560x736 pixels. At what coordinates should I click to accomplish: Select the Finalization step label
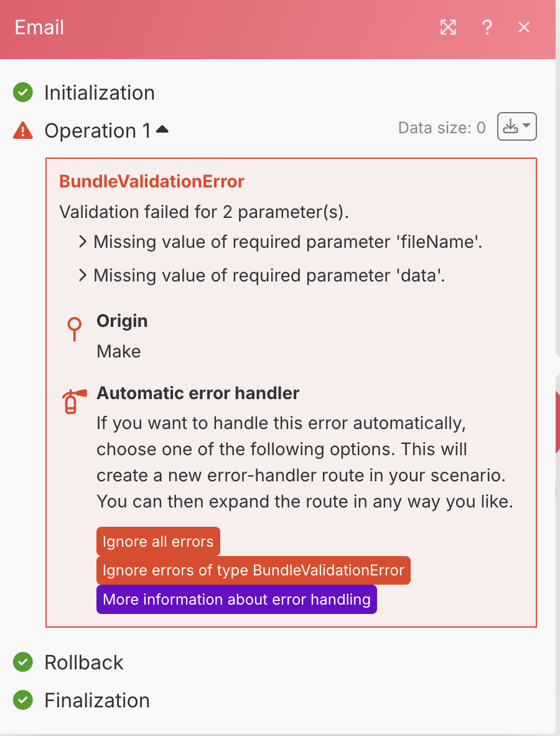pos(97,701)
